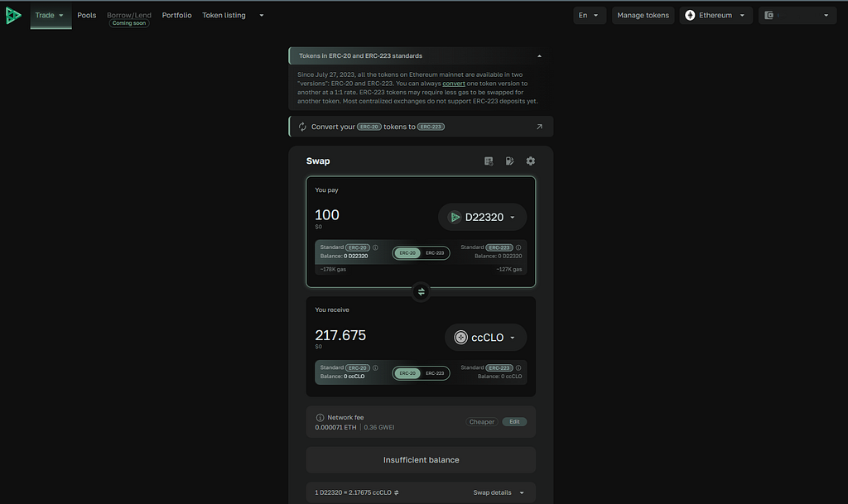
Task: Click the You receive amount 217.675
Action: (340, 335)
